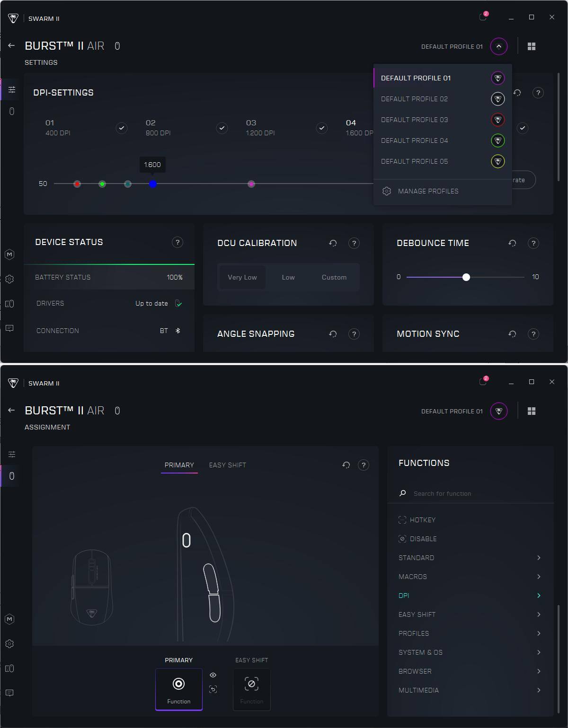Open help for Debounce Time

point(533,243)
